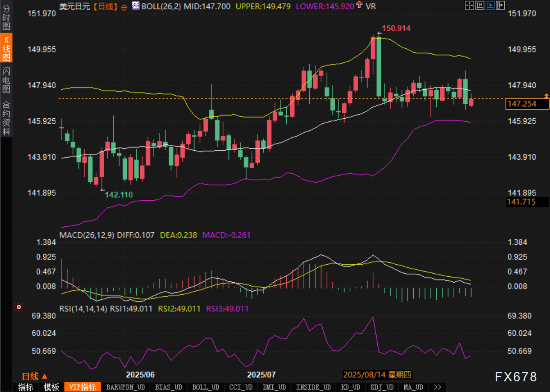Click the crosshair icon beside 美元日元【日线】
Screen dimensions: 550x392
tap(124, 7)
